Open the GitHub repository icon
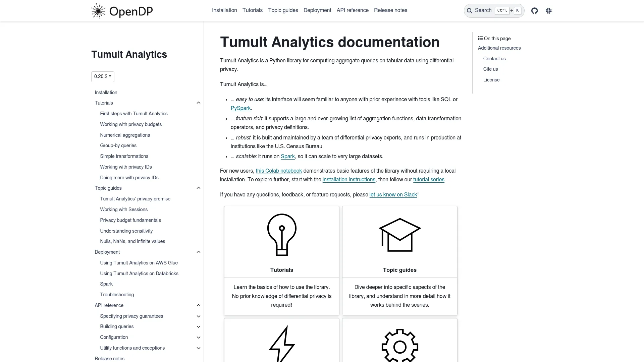This screenshot has width=644, height=362. tap(535, 11)
